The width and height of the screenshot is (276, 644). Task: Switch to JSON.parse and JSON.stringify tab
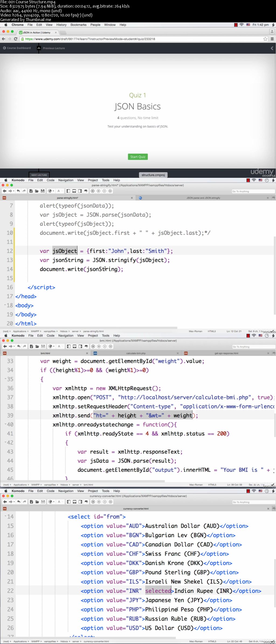tap(203, 198)
